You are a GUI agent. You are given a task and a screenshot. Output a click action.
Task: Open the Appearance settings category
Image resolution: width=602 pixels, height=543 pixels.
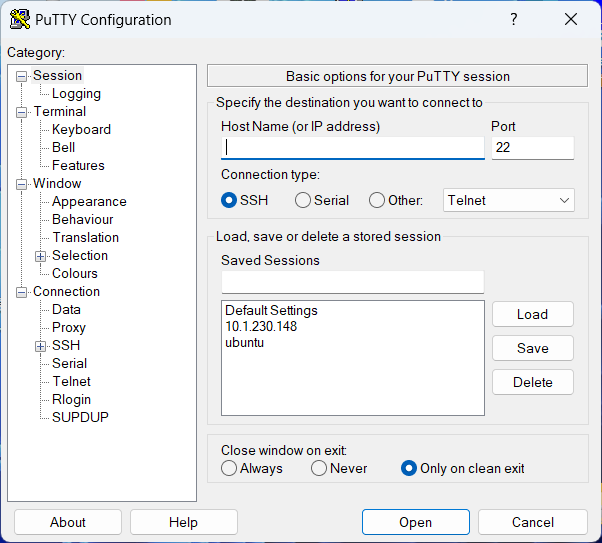tap(89, 202)
